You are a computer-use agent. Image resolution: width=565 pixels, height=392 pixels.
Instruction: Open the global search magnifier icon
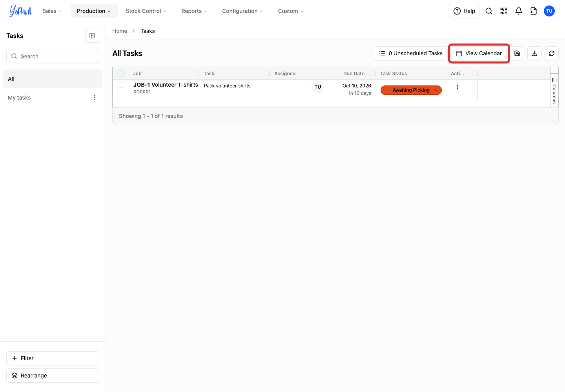click(489, 11)
